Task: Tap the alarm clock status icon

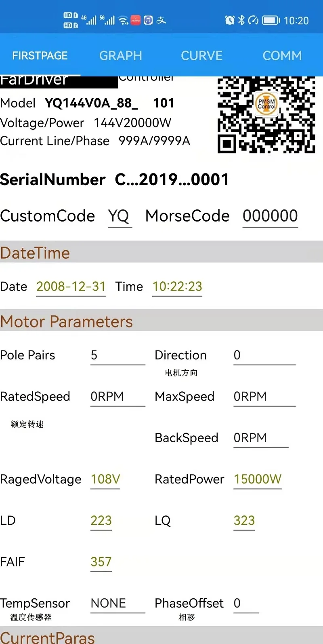Action: (x=230, y=20)
